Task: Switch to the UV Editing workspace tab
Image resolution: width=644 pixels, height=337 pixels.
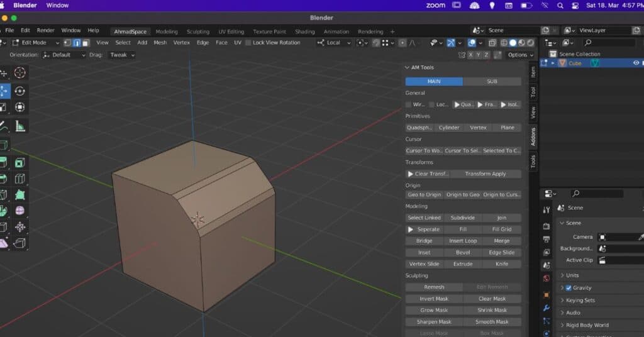Action: (x=231, y=31)
